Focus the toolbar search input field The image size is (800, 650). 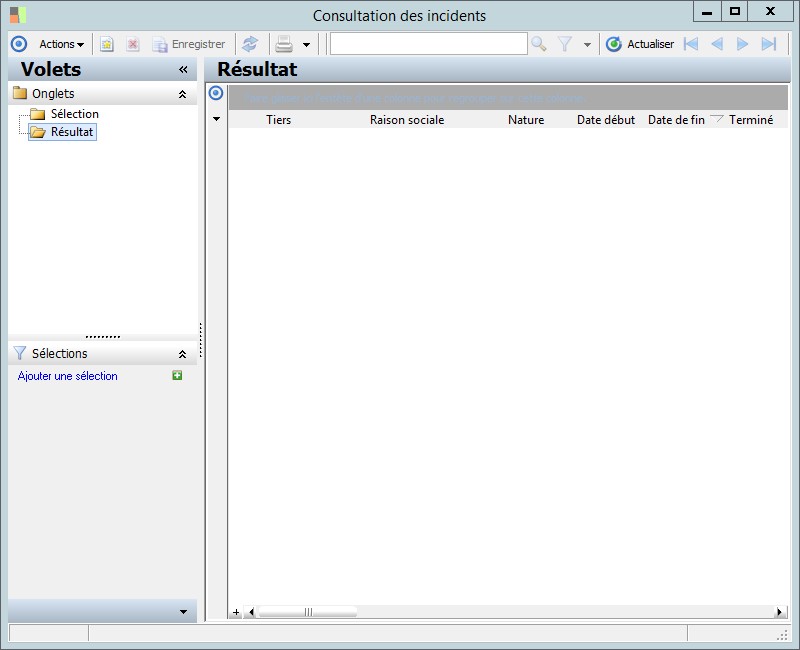[x=429, y=44]
